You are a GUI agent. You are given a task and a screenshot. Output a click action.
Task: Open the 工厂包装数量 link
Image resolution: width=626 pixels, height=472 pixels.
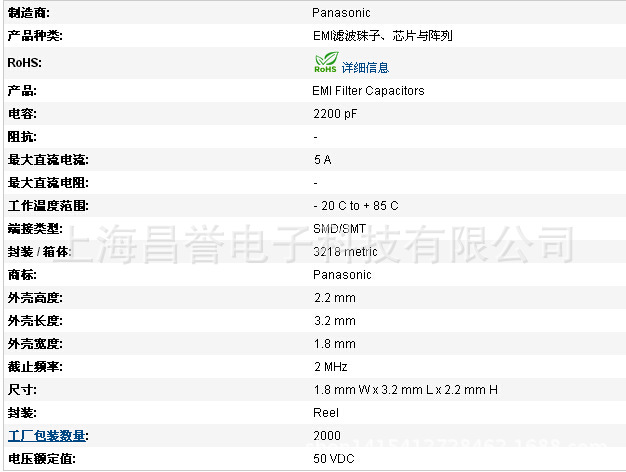coord(47,436)
